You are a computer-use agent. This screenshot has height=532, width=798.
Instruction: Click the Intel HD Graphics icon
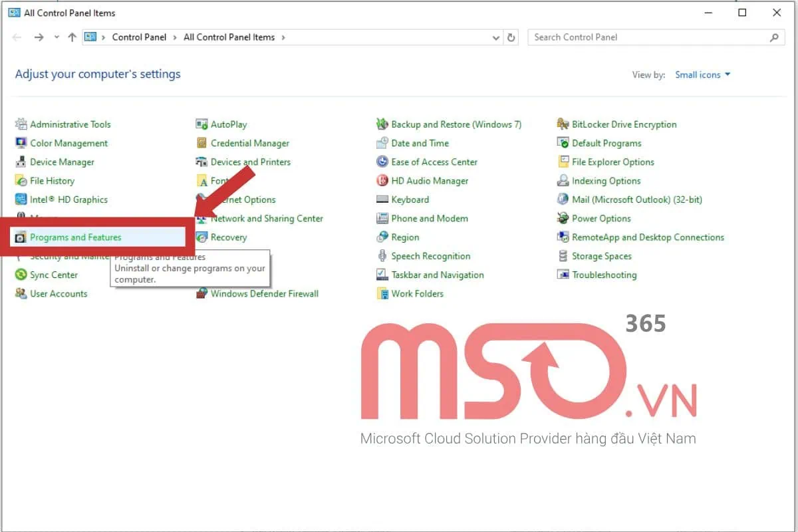(21, 199)
